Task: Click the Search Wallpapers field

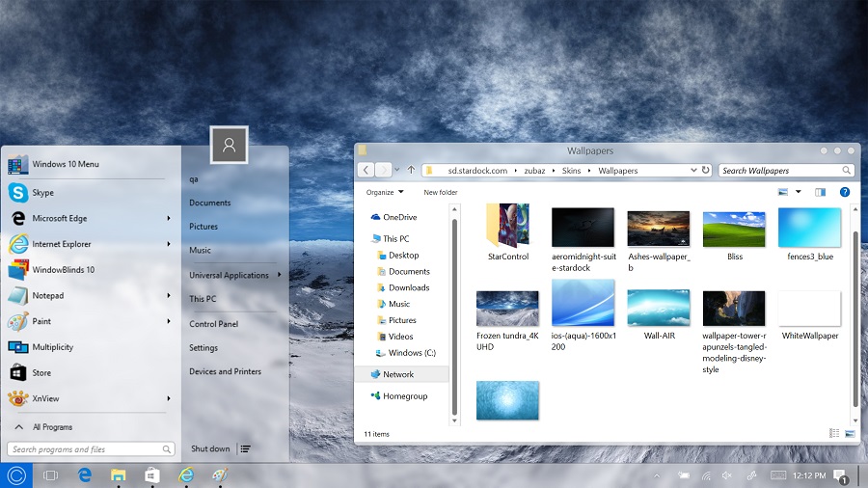Action: tap(785, 171)
